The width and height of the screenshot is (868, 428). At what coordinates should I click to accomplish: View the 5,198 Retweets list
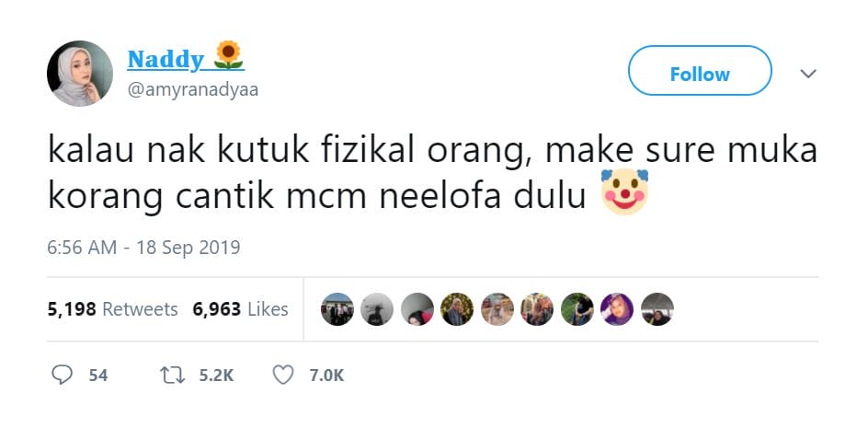(x=112, y=309)
